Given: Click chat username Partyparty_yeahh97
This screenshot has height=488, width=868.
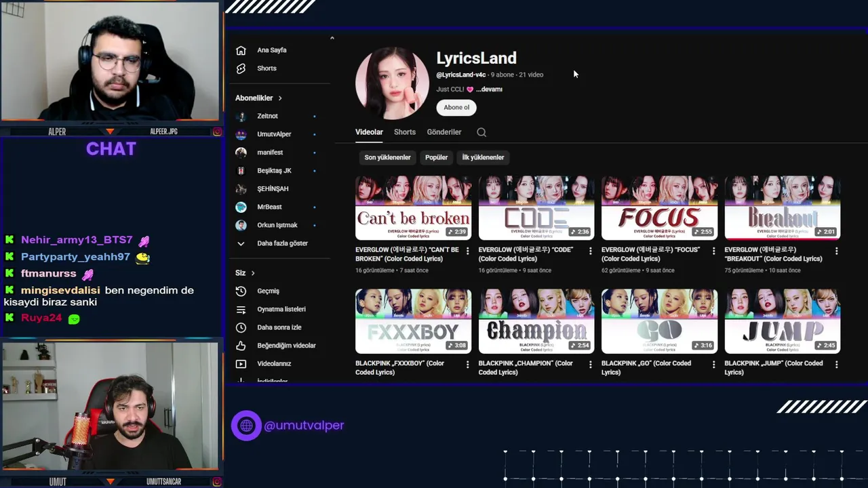Looking at the screenshot, I should (75, 257).
